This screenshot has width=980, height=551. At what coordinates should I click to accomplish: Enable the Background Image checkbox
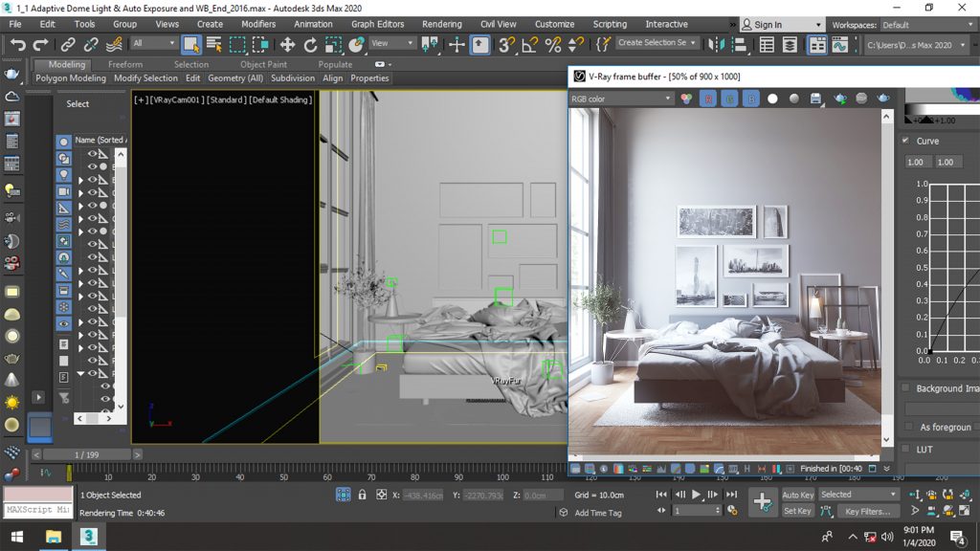coord(905,388)
